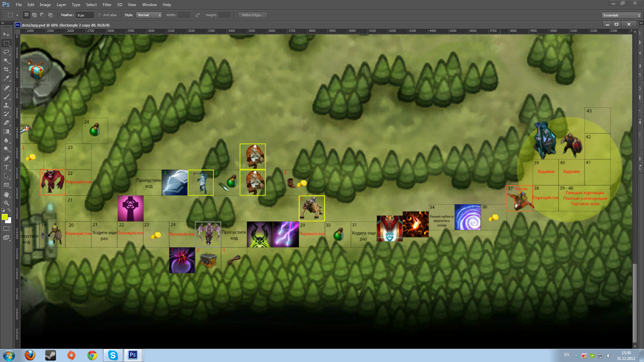Click the Refine Edge button
This screenshot has width=644, height=362.
point(252,15)
